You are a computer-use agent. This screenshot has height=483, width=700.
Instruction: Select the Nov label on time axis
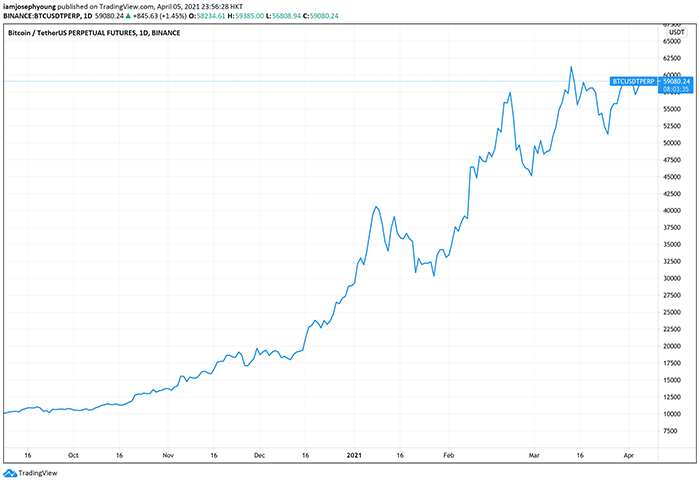click(167, 453)
